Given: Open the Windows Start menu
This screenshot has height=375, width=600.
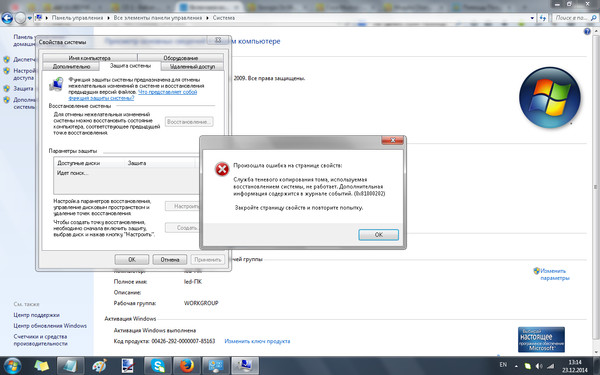Looking at the screenshot, I should point(12,366).
